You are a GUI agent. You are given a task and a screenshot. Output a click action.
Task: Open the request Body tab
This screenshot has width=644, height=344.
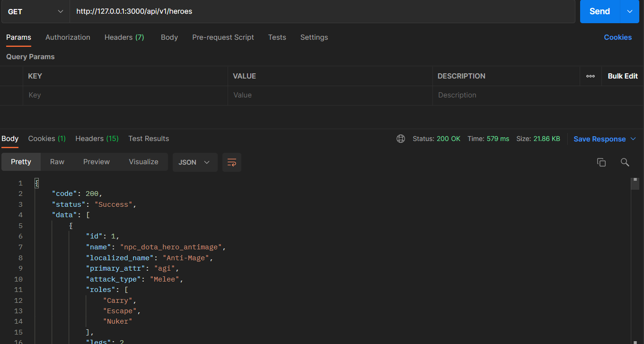[x=169, y=37]
